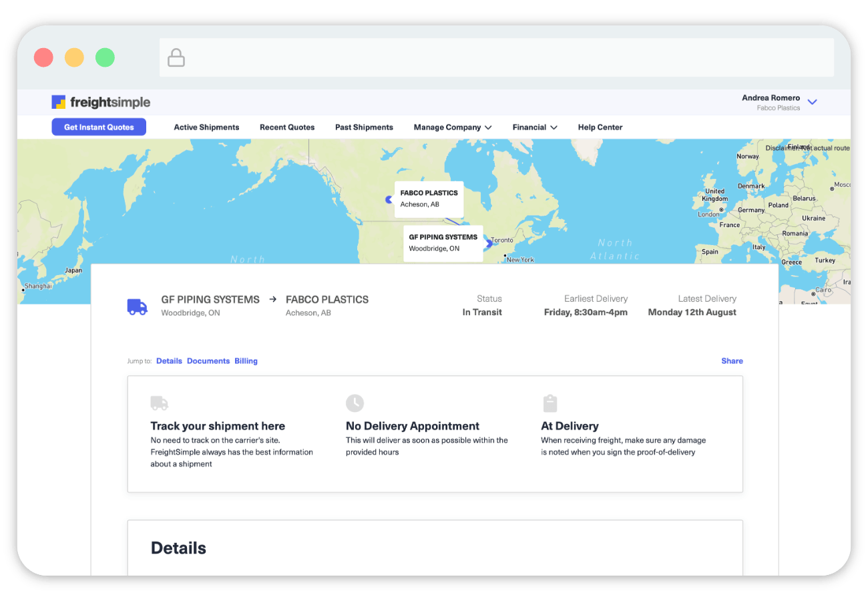The height and width of the screenshot is (601, 868).
Task: Open the Financial dropdown menu
Action: click(534, 127)
